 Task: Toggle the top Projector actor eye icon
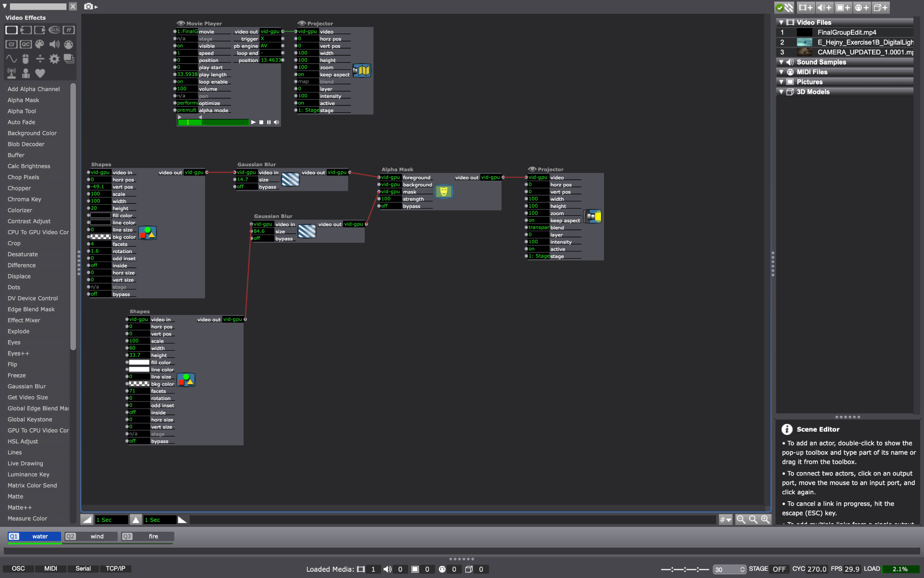pyautogui.click(x=302, y=23)
